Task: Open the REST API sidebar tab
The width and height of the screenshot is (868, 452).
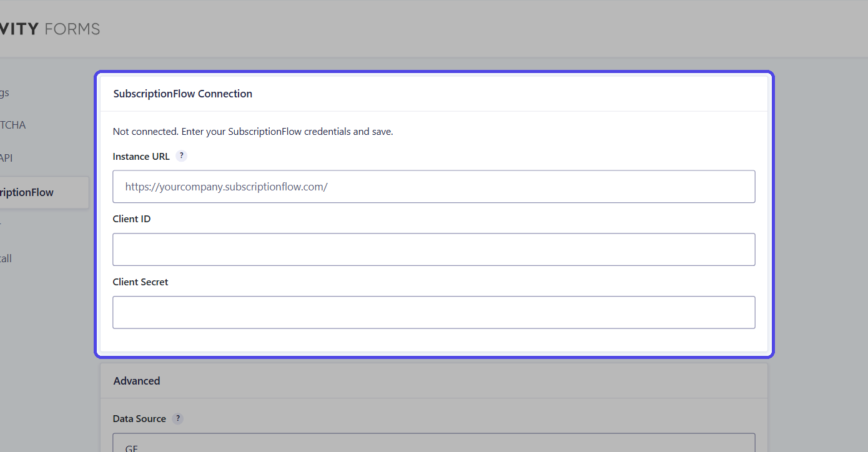Action: tap(6, 158)
